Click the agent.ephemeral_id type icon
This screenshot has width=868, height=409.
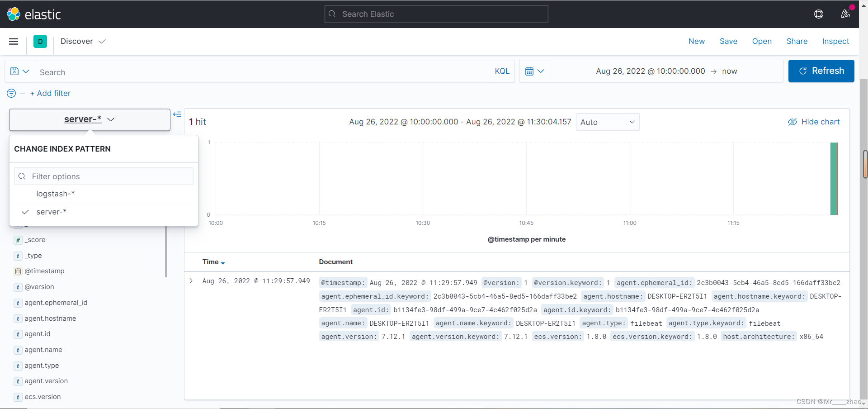coord(18,303)
